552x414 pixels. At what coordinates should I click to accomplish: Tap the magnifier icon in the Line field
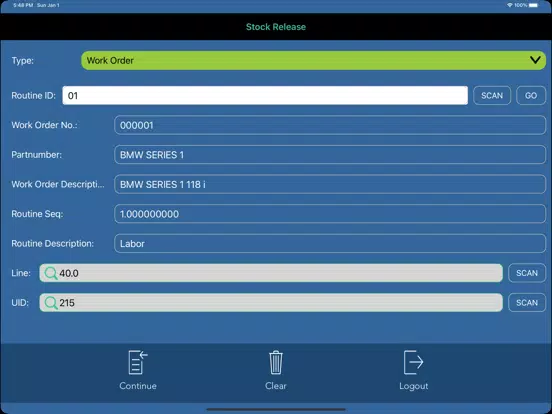pyautogui.click(x=51, y=273)
